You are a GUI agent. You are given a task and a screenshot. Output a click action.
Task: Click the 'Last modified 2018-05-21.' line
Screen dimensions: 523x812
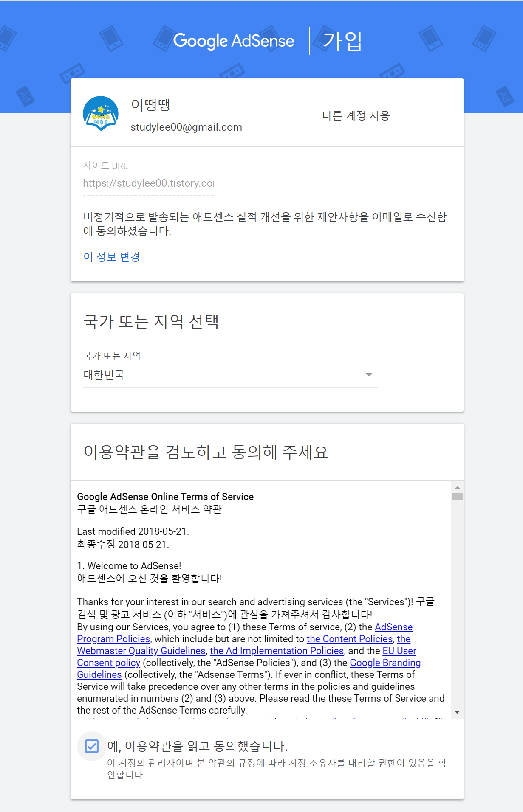point(133,531)
